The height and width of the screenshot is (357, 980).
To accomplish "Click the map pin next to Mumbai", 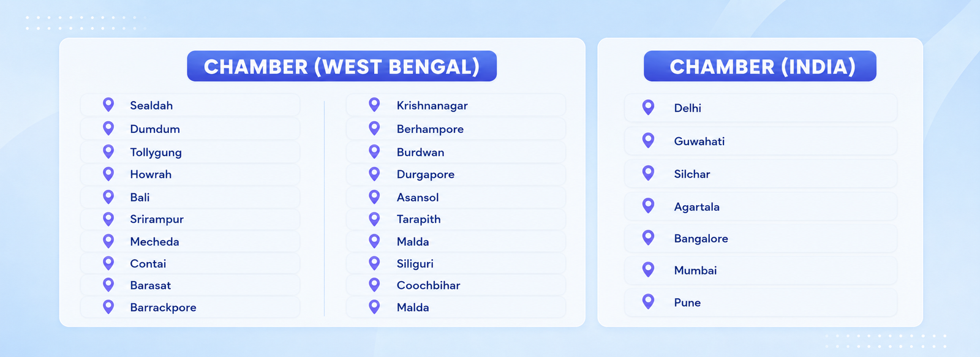I will click(x=648, y=269).
